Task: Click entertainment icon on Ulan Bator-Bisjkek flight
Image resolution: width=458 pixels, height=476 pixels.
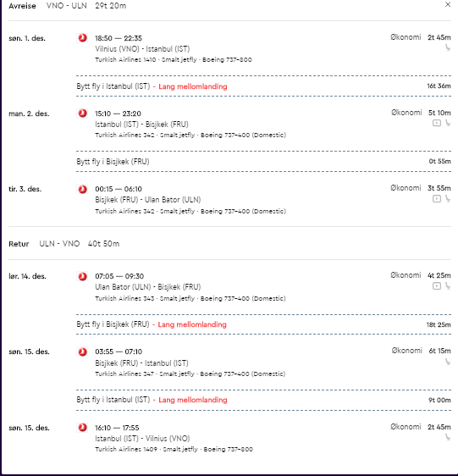Action: click(437, 286)
